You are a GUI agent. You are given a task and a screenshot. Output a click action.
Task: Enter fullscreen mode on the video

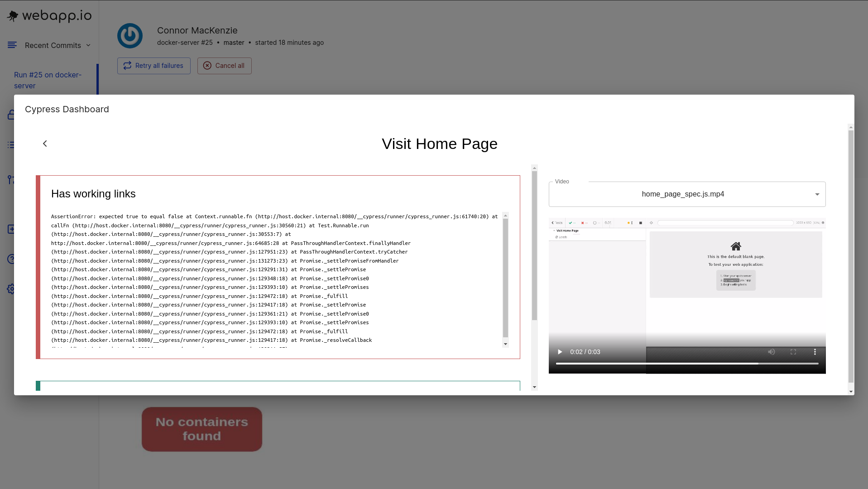tap(793, 352)
